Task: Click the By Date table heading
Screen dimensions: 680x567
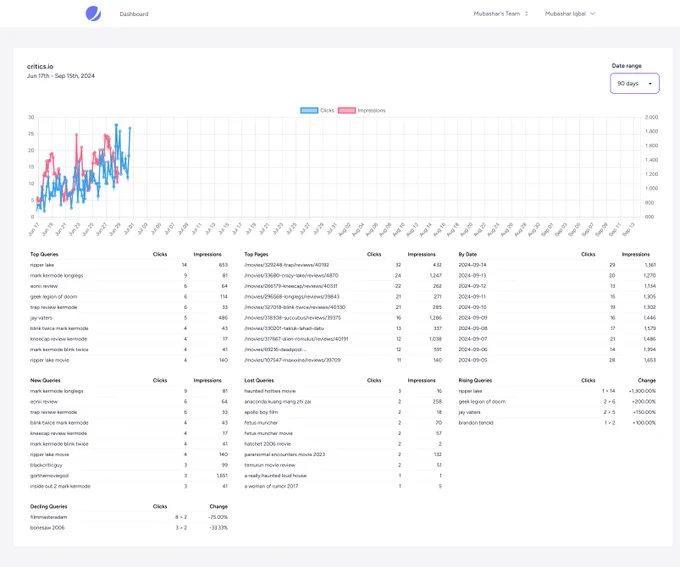Action: (x=468, y=254)
